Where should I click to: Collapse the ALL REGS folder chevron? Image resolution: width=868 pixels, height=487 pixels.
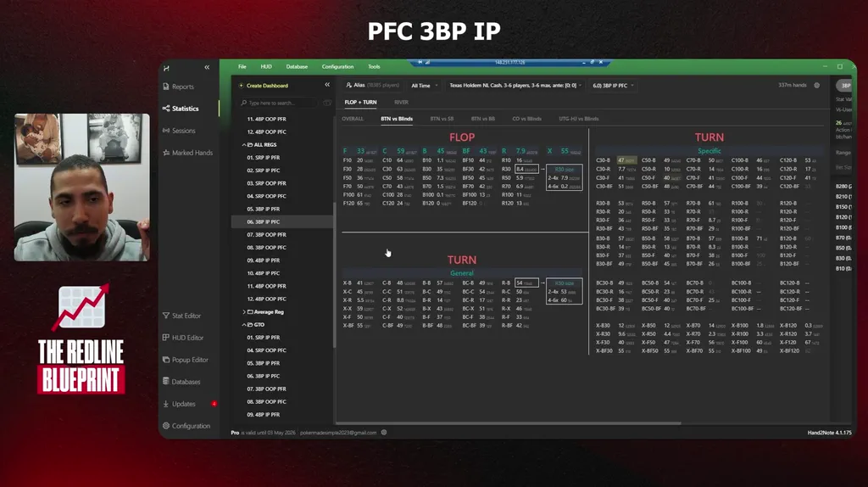[243, 144]
